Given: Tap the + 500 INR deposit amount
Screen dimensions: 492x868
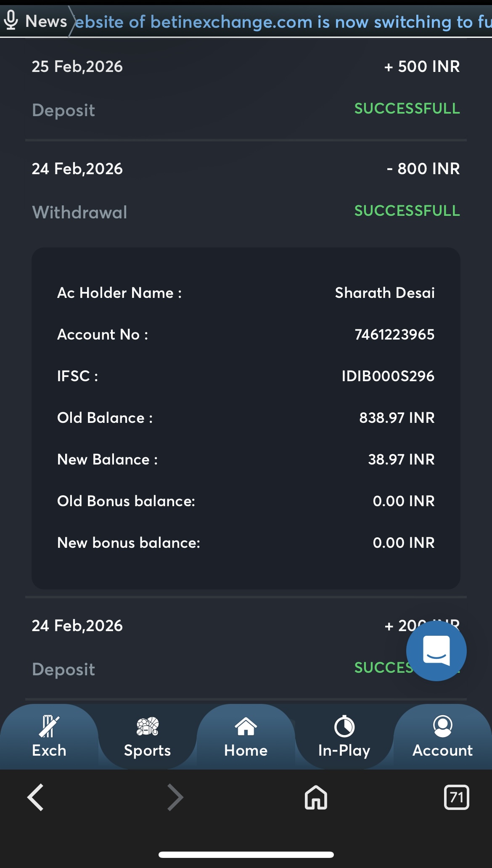Looking at the screenshot, I should pos(422,66).
